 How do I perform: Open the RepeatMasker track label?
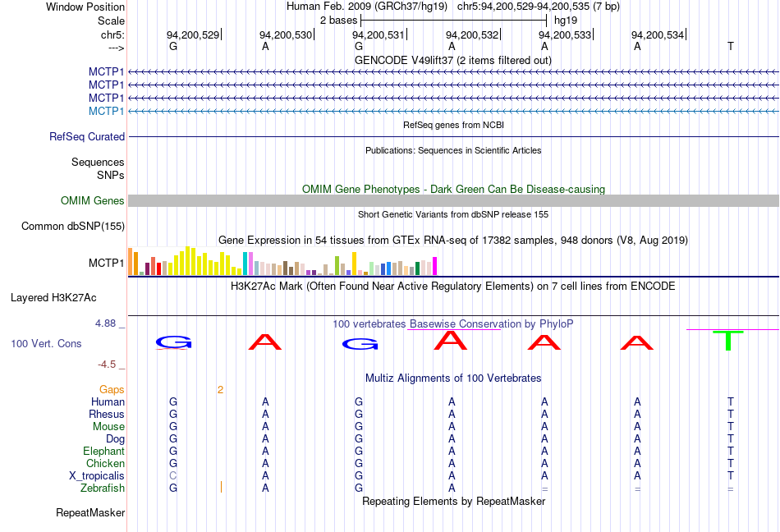coord(90,512)
